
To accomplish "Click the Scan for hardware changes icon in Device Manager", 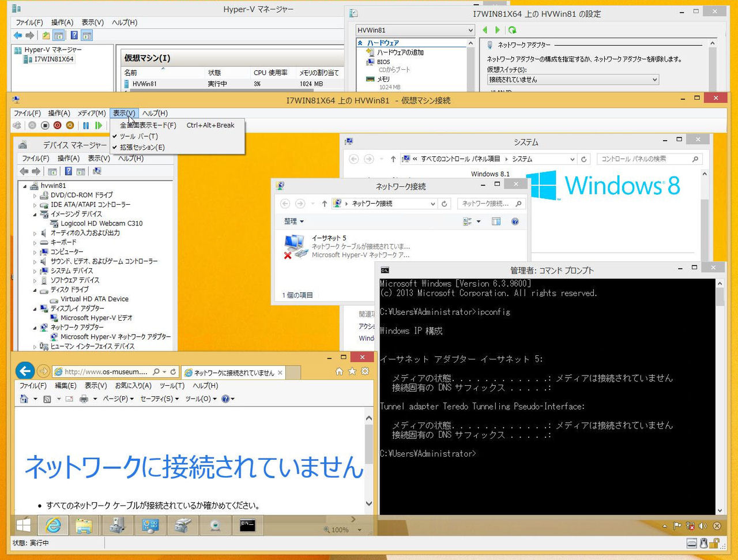I will tap(97, 171).
